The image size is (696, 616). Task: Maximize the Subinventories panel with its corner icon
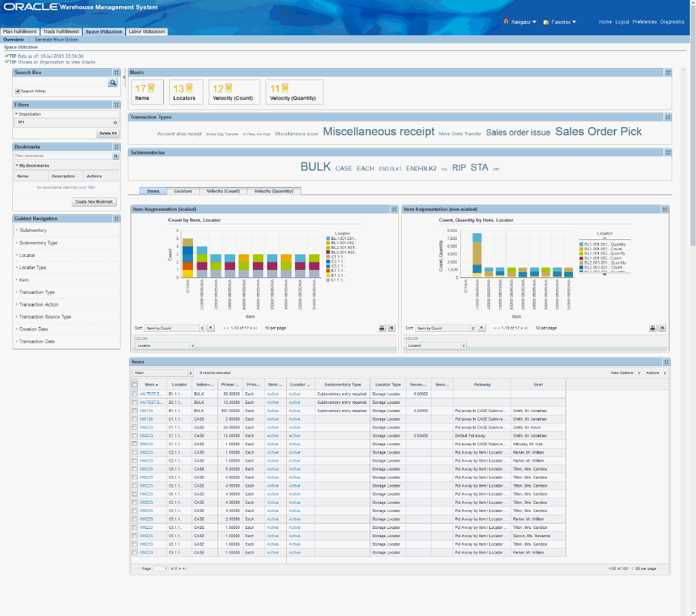click(x=667, y=152)
